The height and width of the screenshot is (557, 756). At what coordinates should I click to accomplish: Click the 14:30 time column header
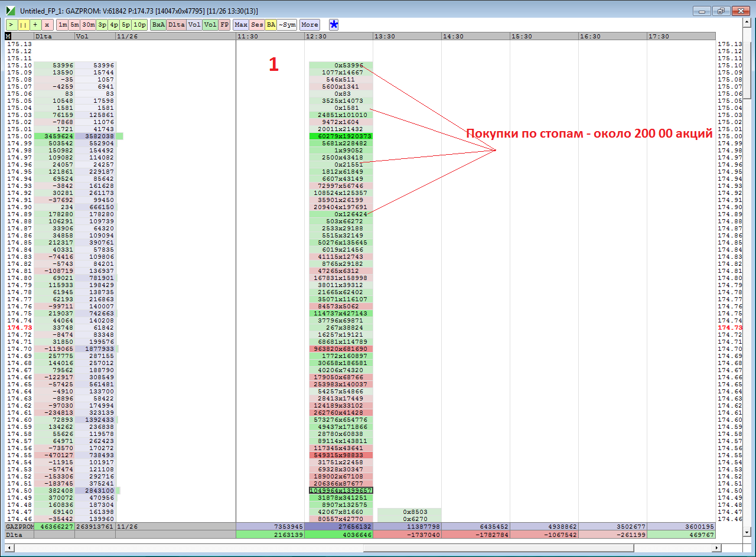point(476,37)
